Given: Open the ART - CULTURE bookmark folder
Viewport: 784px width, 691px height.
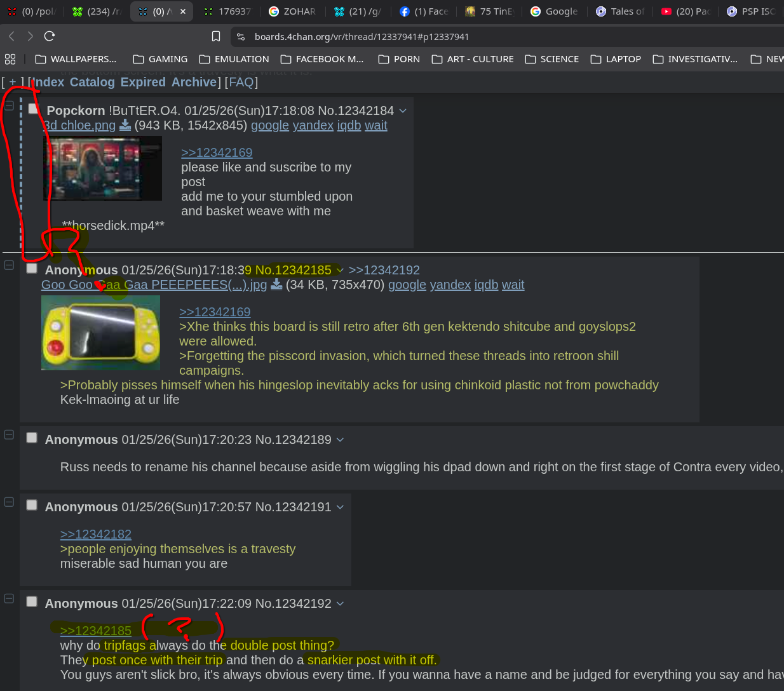Looking at the screenshot, I should (x=473, y=59).
